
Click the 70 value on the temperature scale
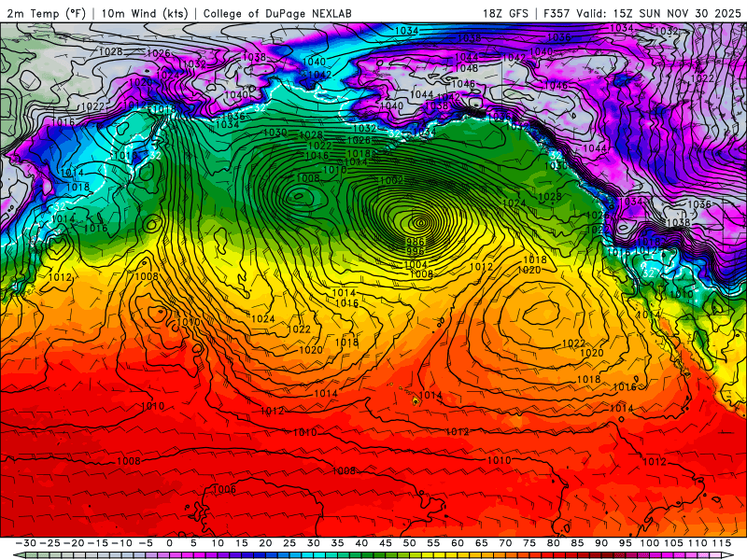point(505,543)
